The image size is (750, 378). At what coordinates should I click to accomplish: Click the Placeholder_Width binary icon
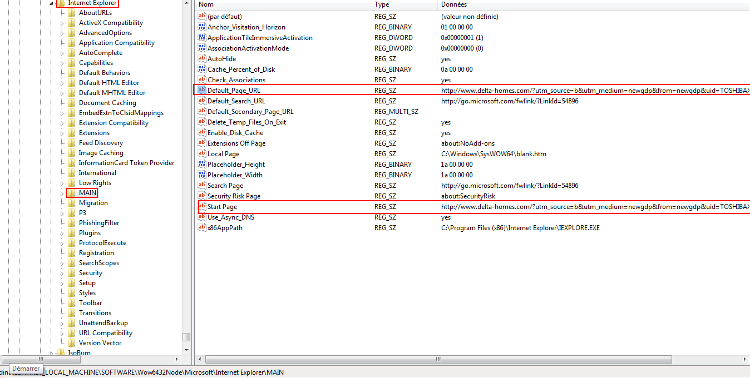(x=201, y=175)
